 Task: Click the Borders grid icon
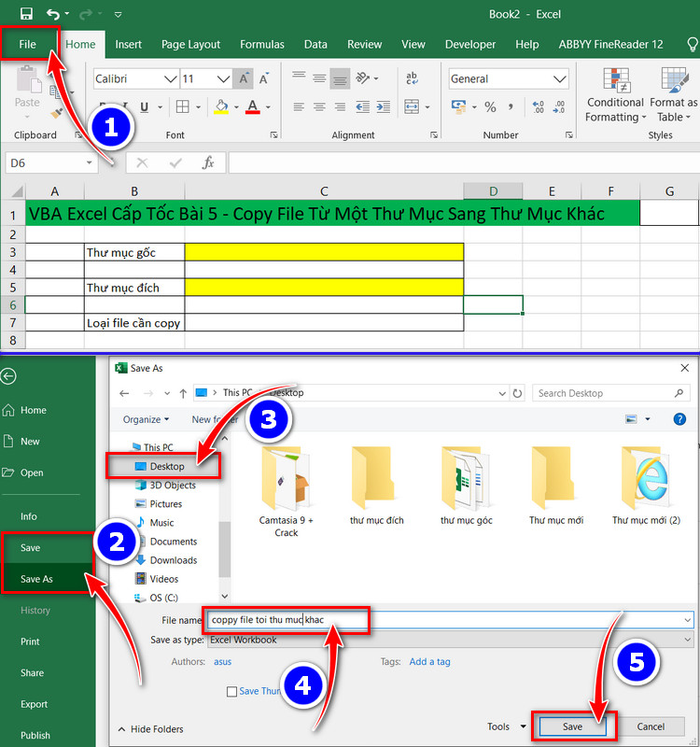[182, 106]
